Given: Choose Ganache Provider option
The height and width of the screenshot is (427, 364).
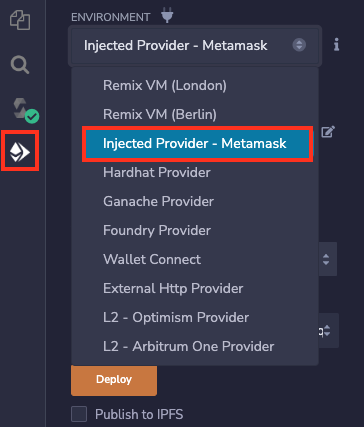Looking at the screenshot, I should tap(158, 202).
